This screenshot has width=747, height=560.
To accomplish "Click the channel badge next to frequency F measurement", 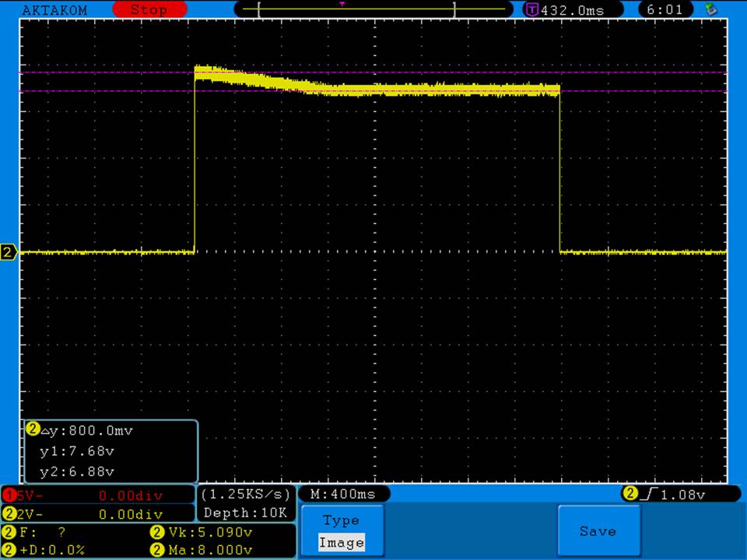I will pyautogui.click(x=9, y=533).
